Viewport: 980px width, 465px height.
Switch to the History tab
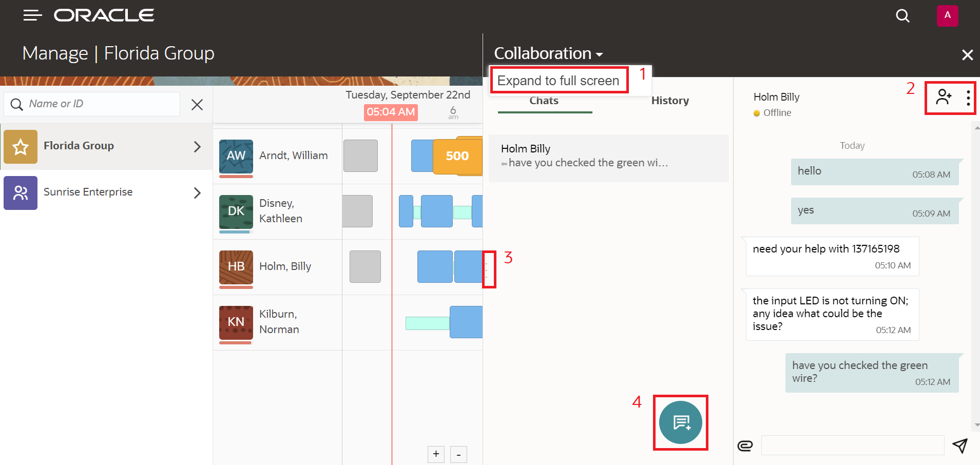pyautogui.click(x=670, y=101)
